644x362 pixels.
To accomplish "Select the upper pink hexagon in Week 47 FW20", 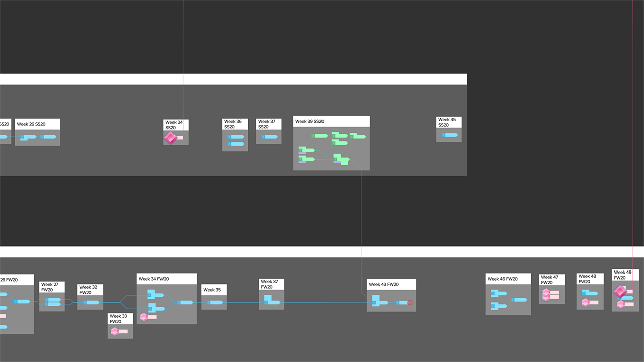I will [546, 292].
